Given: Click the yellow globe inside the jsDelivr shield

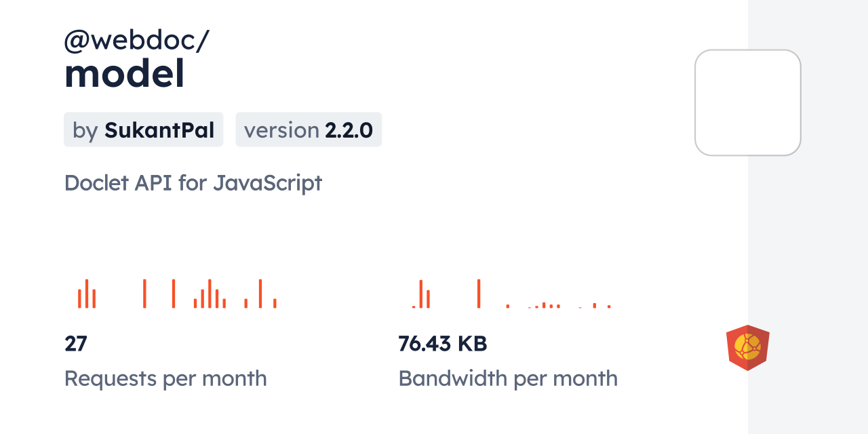Looking at the screenshot, I should [748, 347].
